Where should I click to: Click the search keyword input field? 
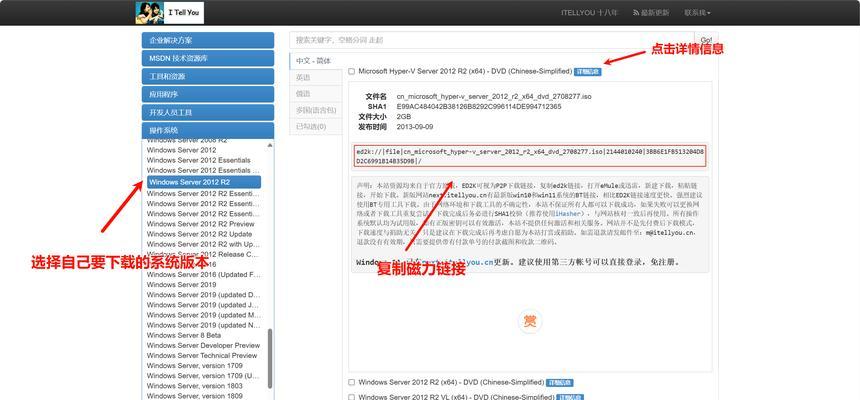pyautogui.click(x=492, y=40)
